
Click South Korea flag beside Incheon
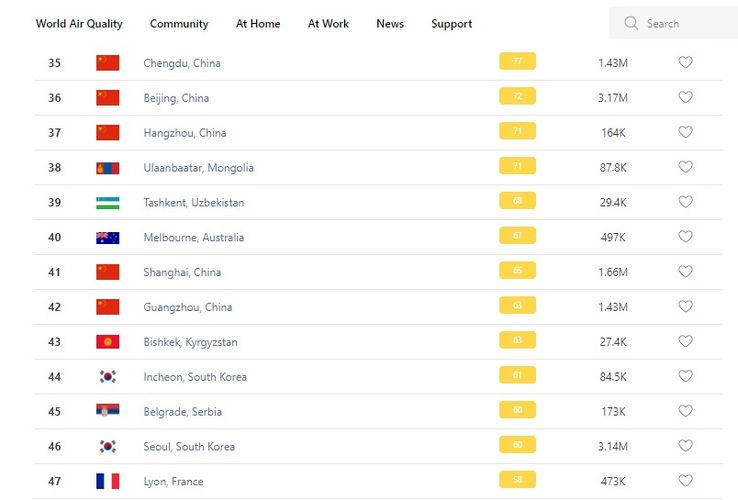point(107,377)
